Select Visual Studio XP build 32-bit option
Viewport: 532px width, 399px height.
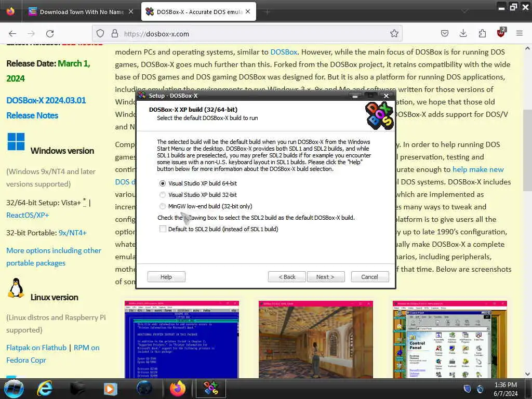[163, 195]
